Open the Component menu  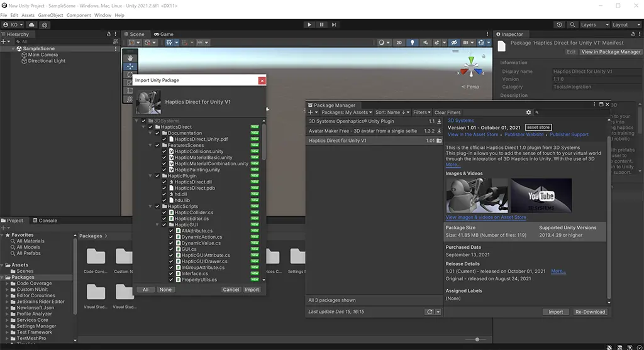tap(79, 15)
